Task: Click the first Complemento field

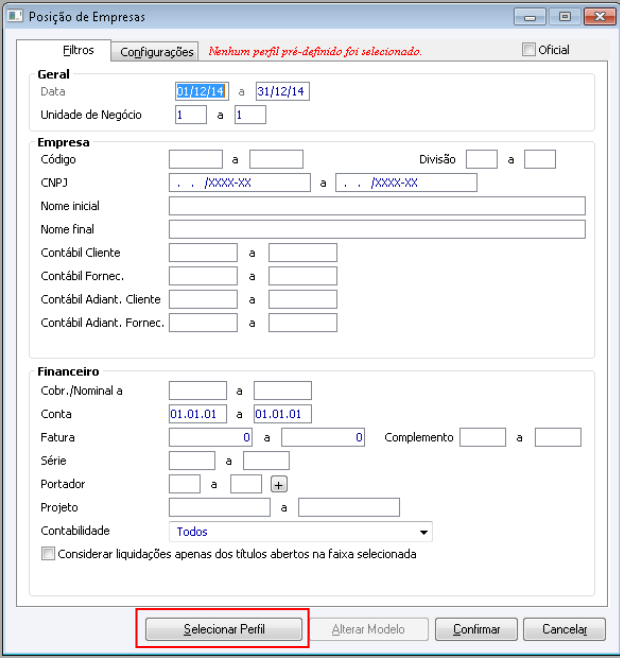Action: tap(483, 437)
